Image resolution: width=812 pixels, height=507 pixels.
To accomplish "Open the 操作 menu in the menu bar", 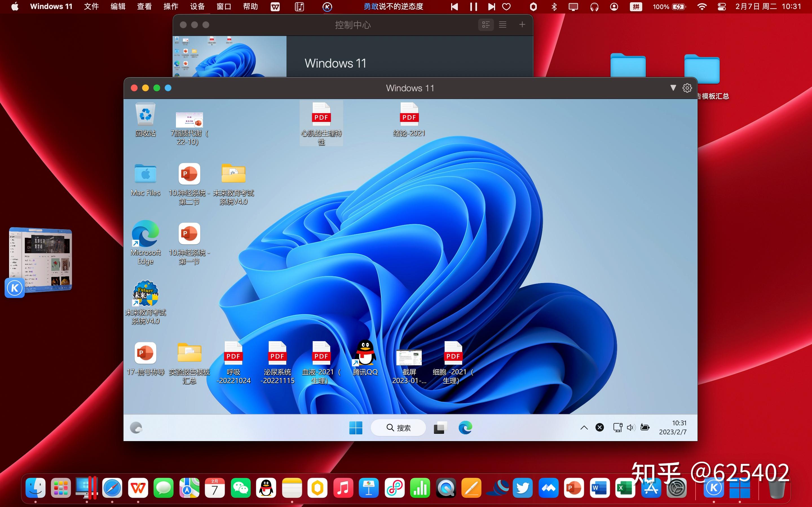I will [x=171, y=6].
